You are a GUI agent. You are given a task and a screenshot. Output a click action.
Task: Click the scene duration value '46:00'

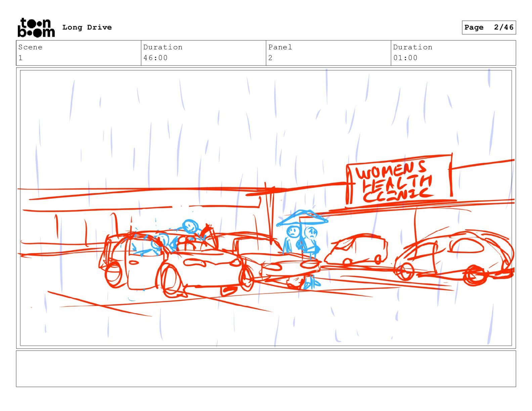(x=156, y=58)
